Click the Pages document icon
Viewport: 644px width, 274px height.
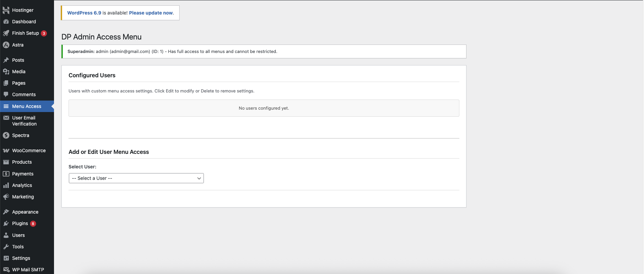[x=6, y=83]
